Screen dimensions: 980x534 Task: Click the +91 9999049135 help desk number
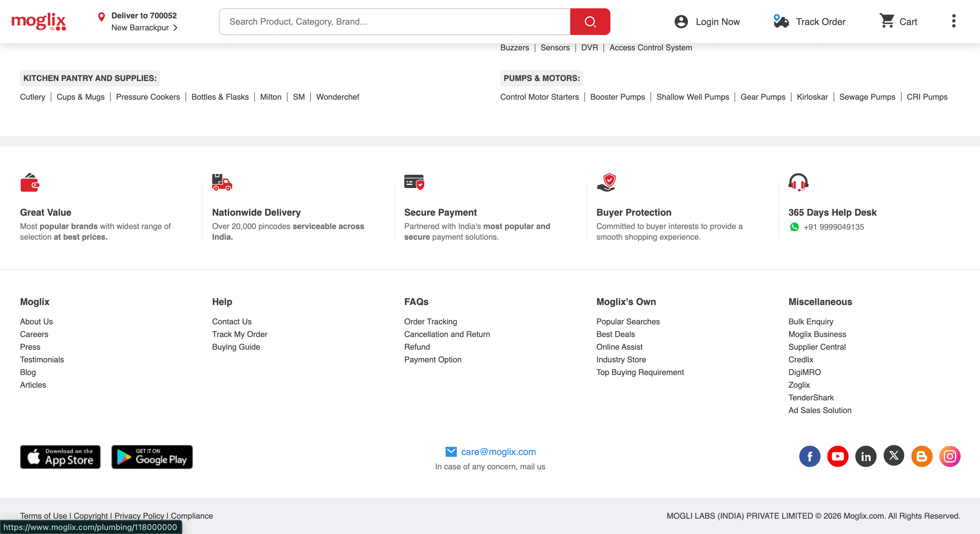point(834,227)
